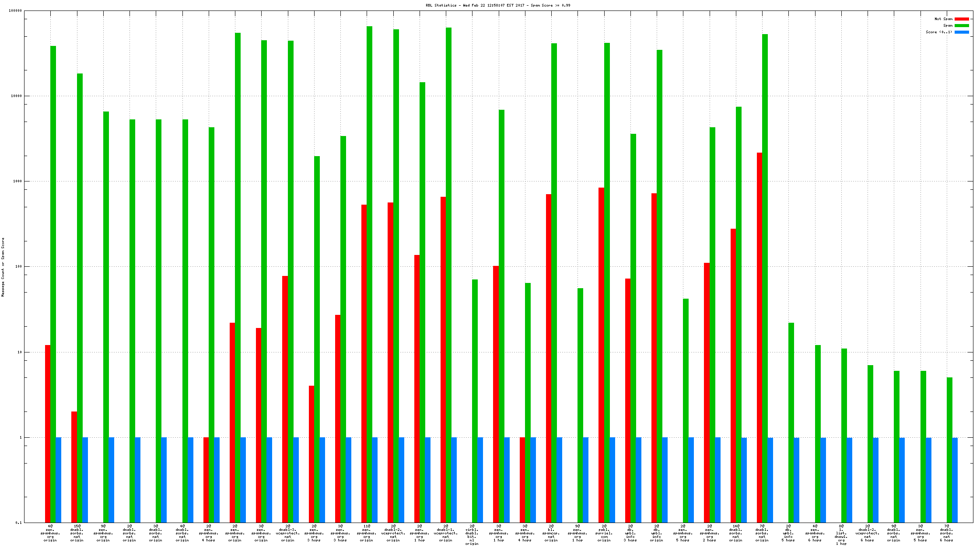Select the 15@ dnsbl.sorbs.net origin label
The image size is (980, 551).
(x=77, y=533)
